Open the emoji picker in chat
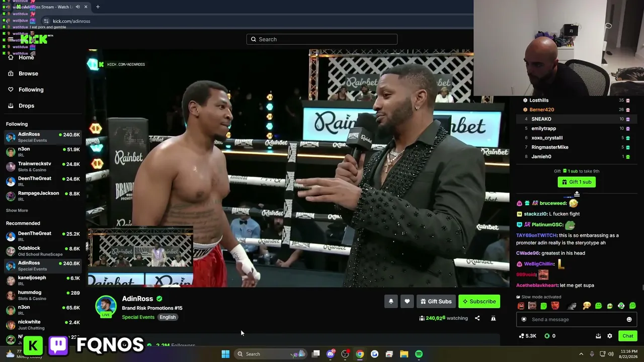 [629, 319]
